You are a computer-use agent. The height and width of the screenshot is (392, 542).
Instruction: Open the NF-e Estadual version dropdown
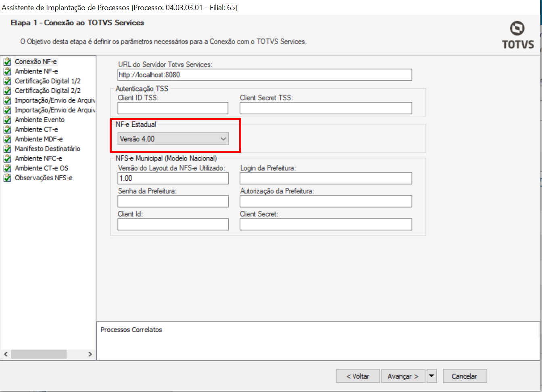click(x=173, y=139)
